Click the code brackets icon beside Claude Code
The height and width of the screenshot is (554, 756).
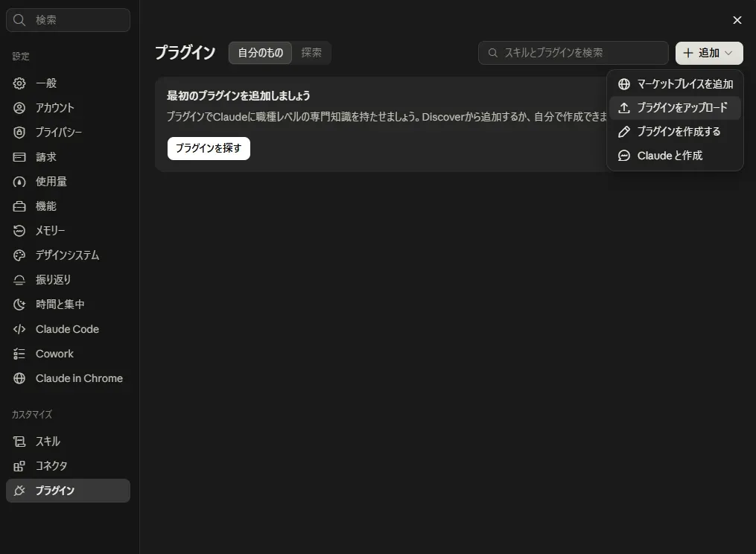click(19, 329)
